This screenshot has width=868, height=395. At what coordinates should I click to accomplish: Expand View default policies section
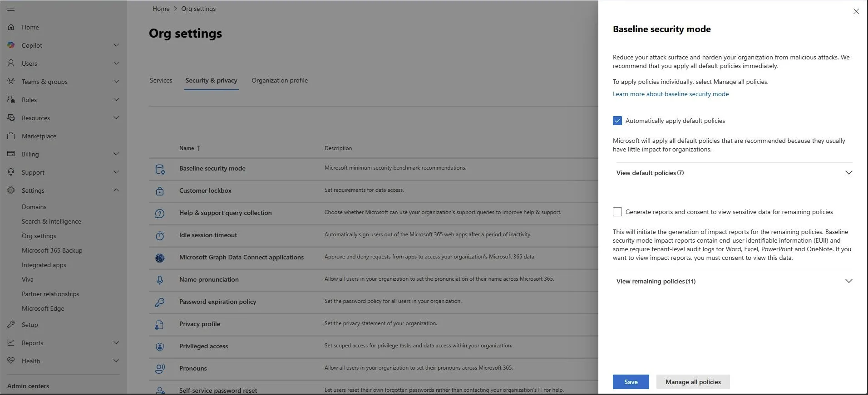coord(848,173)
